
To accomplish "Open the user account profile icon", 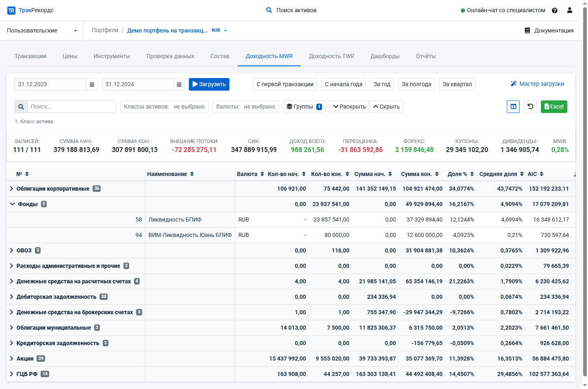I will coord(570,10).
